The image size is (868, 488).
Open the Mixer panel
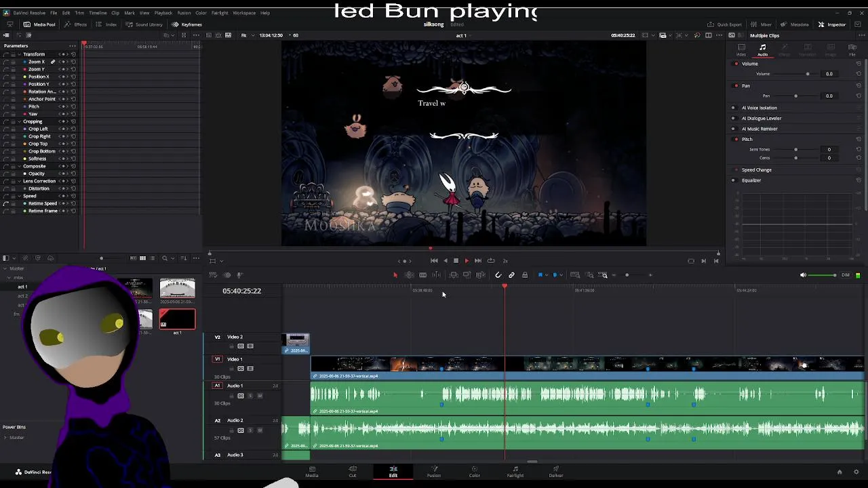click(762, 24)
